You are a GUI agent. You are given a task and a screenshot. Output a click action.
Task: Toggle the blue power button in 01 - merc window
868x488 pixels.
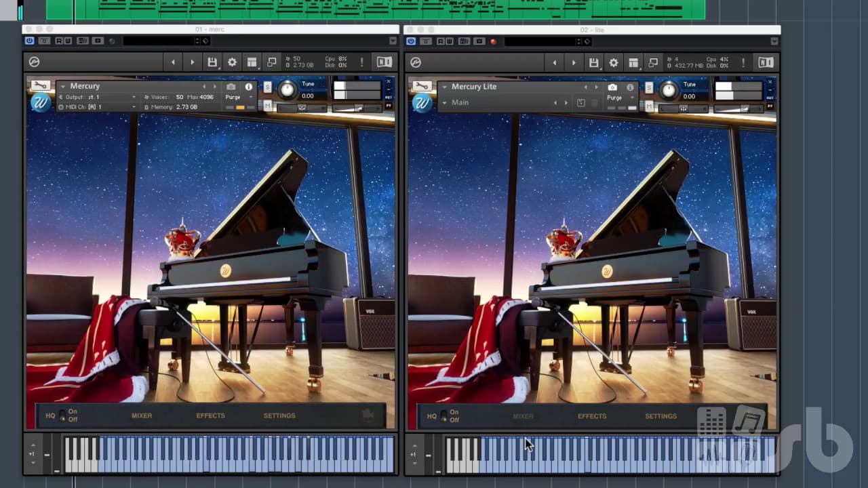[x=29, y=41]
